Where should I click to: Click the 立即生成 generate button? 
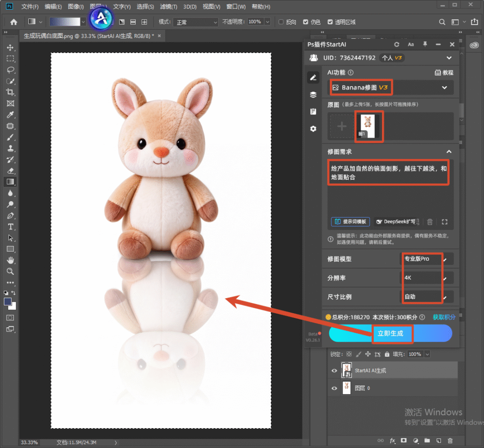(x=390, y=334)
